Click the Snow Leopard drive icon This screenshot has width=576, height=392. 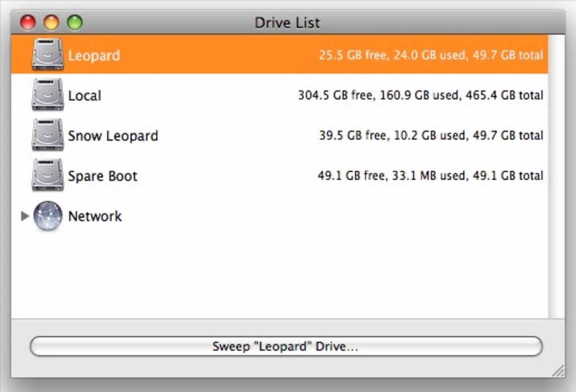pos(47,135)
